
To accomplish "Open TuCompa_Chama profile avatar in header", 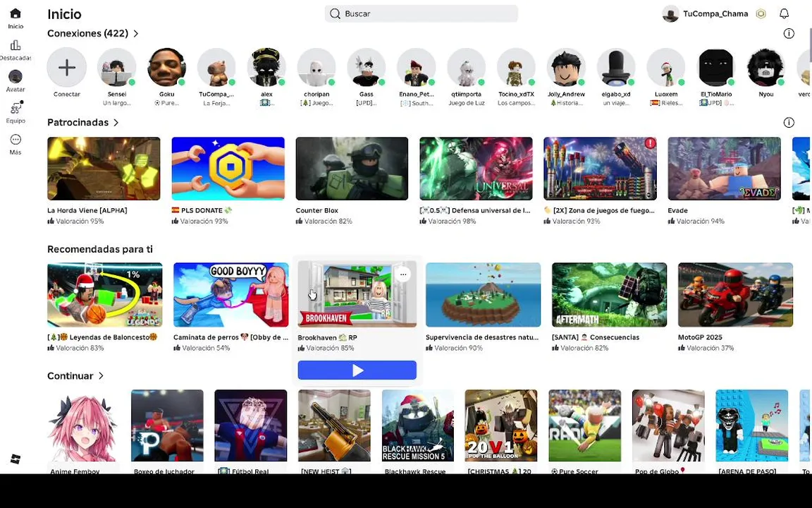I will (670, 14).
